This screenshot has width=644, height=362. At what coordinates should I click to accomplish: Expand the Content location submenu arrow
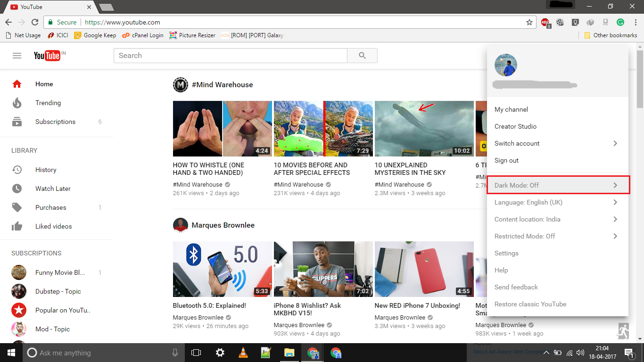(615, 219)
